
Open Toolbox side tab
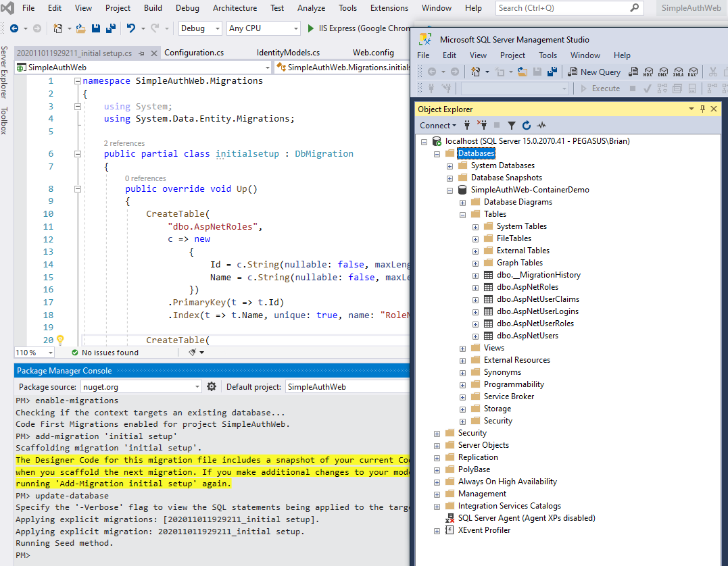tap(4, 121)
